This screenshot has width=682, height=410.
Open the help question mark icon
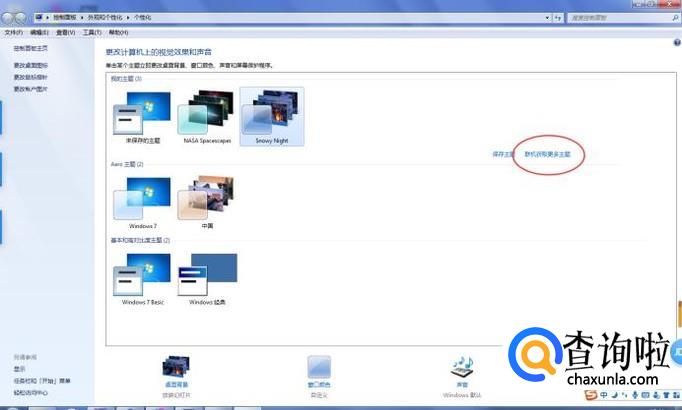point(677,42)
